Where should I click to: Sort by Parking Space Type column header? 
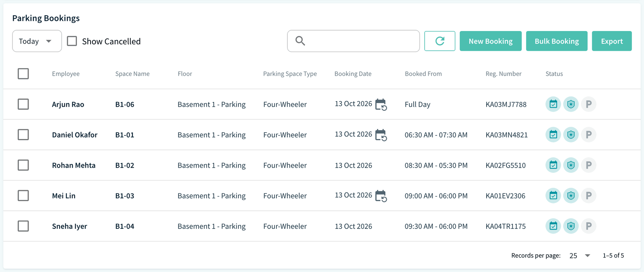pos(290,74)
